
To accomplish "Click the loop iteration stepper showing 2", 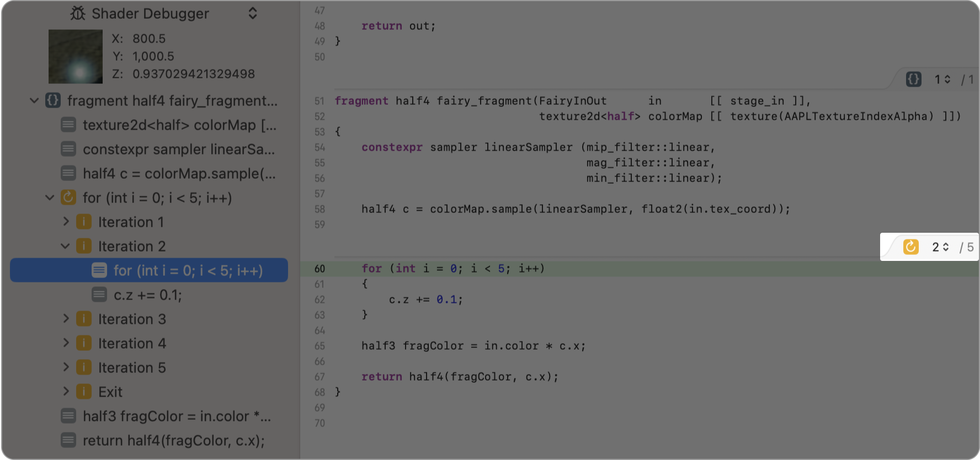I will point(940,247).
